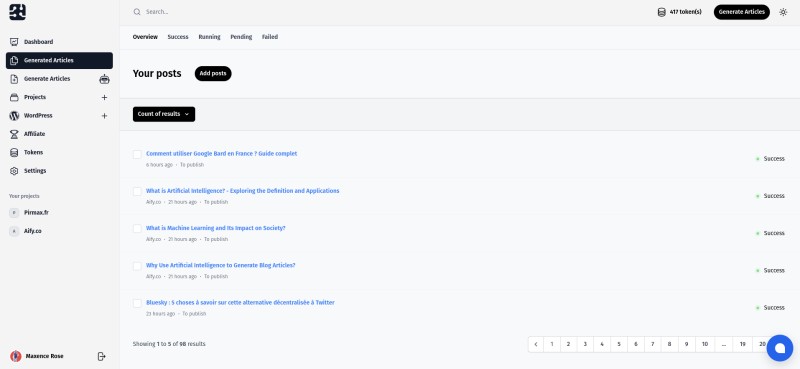
Task: Click the app logo in top-left corner
Action: click(x=17, y=12)
